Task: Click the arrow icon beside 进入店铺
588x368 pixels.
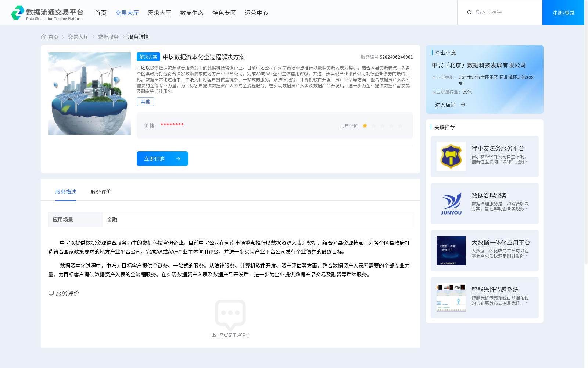Action: pyautogui.click(x=463, y=105)
